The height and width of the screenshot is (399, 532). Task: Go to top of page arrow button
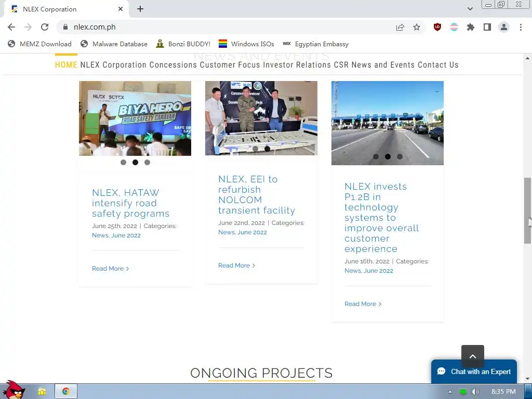[x=473, y=356]
